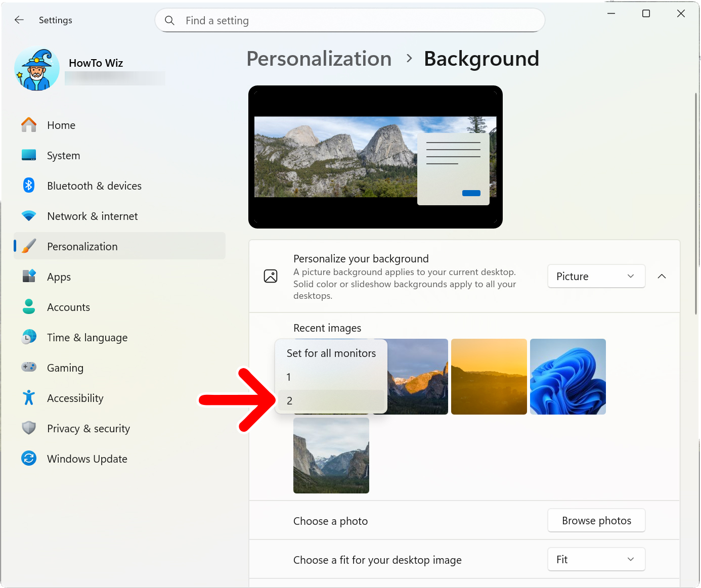This screenshot has height=588, width=701.
Task: Open Network & internet settings
Action: click(92, 216)
